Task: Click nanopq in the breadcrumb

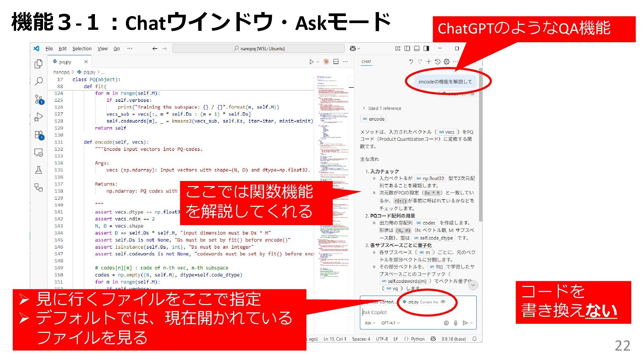Action: point(61,72)
